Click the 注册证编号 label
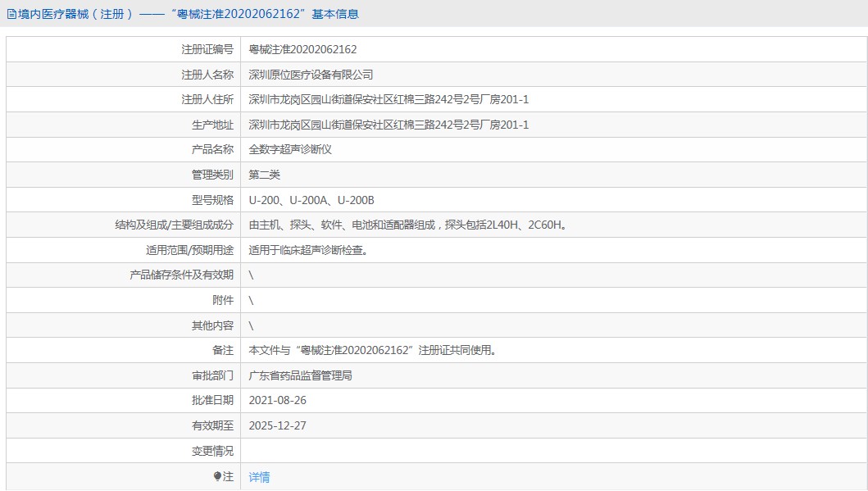Image resolution: width=868 pixels, height=491 pixels. (207, 49)
